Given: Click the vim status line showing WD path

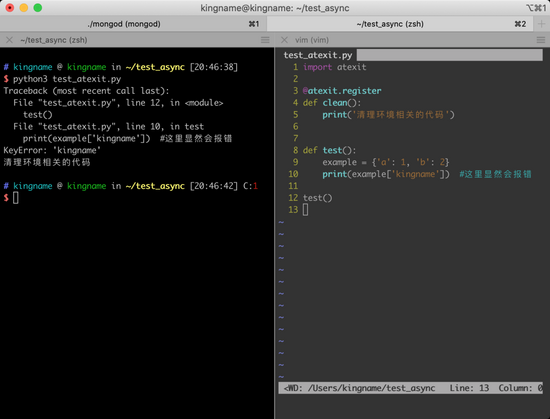Looking at the screenshot, I should 410,388.
